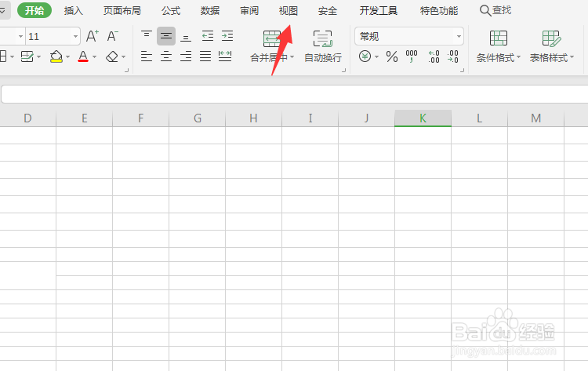
Task: Open the 开发工具 tab
Action: pyautogui.click(x=379, y=10)
